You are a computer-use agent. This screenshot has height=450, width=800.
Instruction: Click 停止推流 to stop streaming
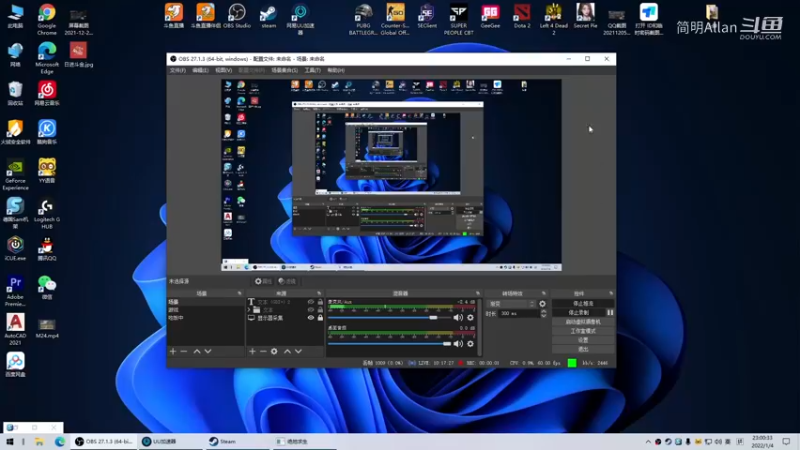click(x=583, y=304)
